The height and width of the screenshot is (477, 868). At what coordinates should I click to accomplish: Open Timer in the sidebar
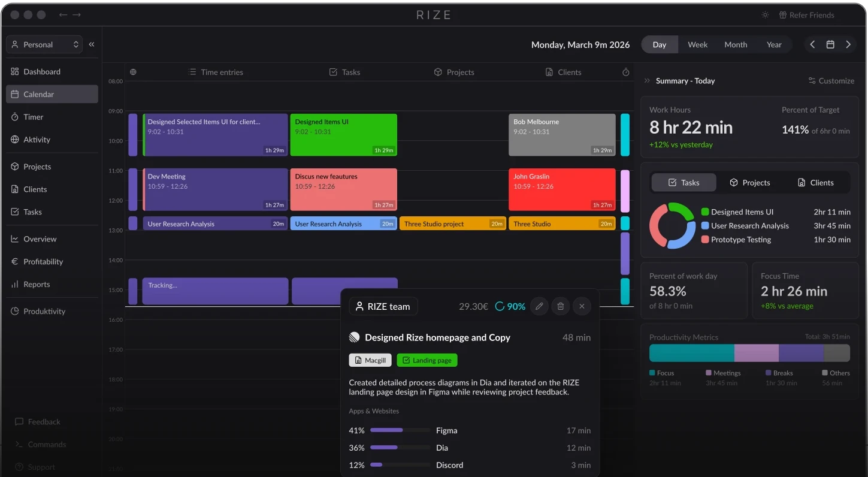[x=52, y=117]
